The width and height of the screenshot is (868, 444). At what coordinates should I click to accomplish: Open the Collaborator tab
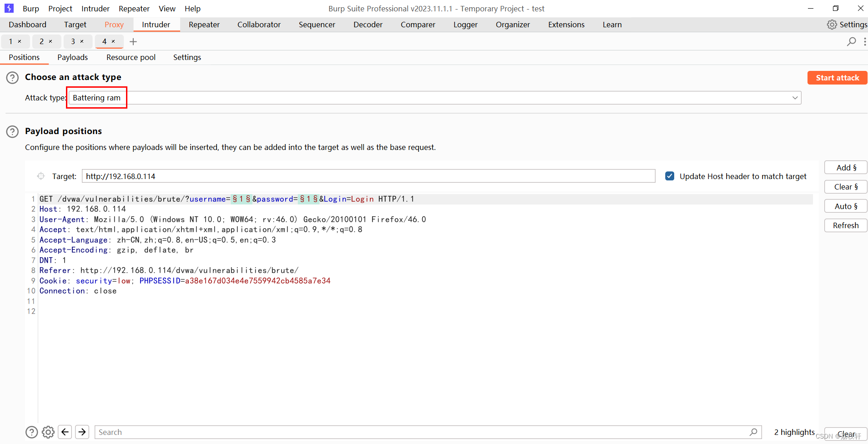(x=259, y=25)
